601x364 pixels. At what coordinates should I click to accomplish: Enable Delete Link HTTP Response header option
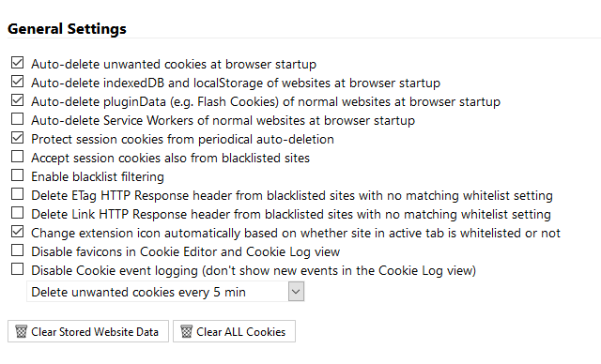(17, 212)
